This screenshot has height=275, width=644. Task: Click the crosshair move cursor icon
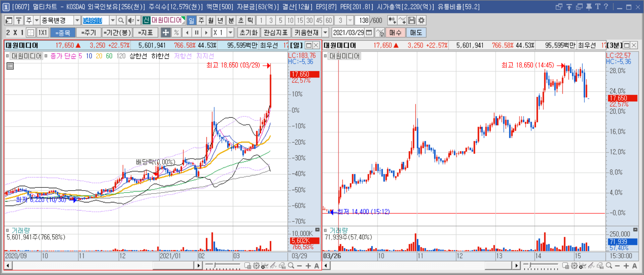[x=165, y=32]
